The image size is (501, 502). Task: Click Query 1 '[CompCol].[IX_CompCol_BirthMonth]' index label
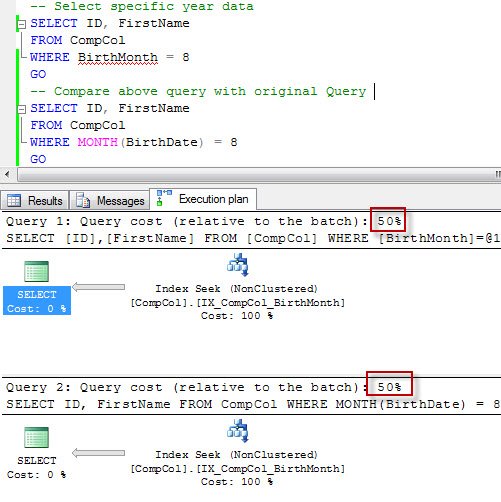click(237, 303)
